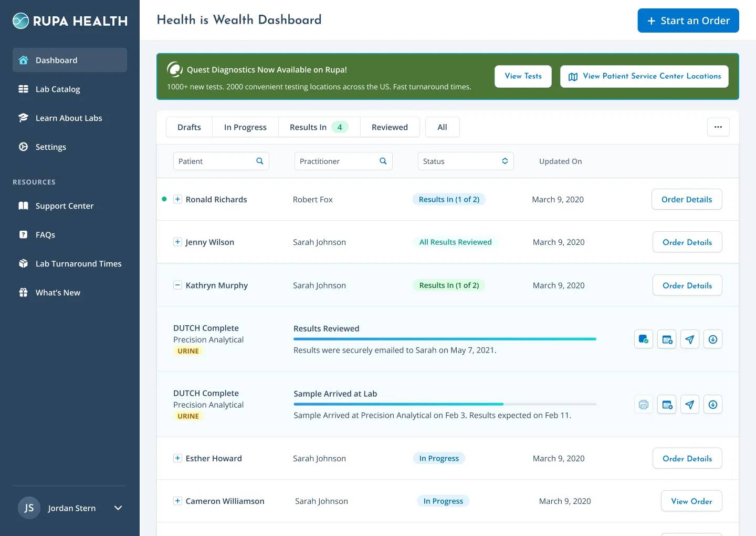Click View Patient Service Center Locations
This screenshot has height=536, width=756.
point(644,76)
